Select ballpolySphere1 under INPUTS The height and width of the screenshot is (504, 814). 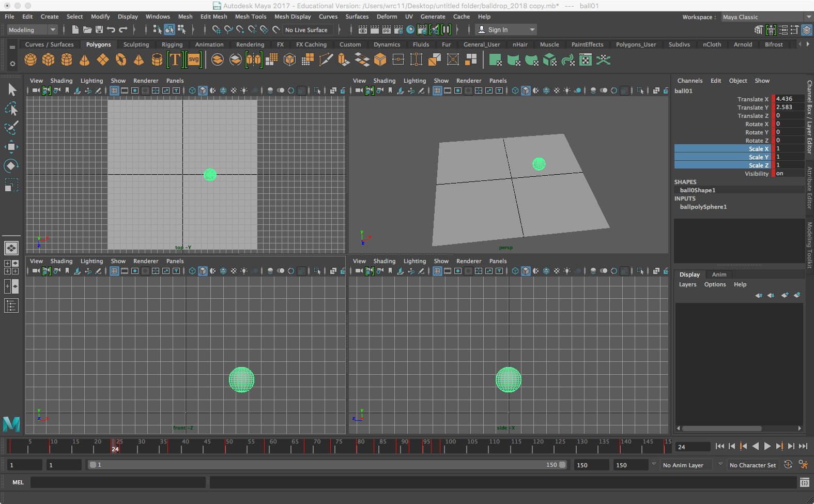(703, 207)
